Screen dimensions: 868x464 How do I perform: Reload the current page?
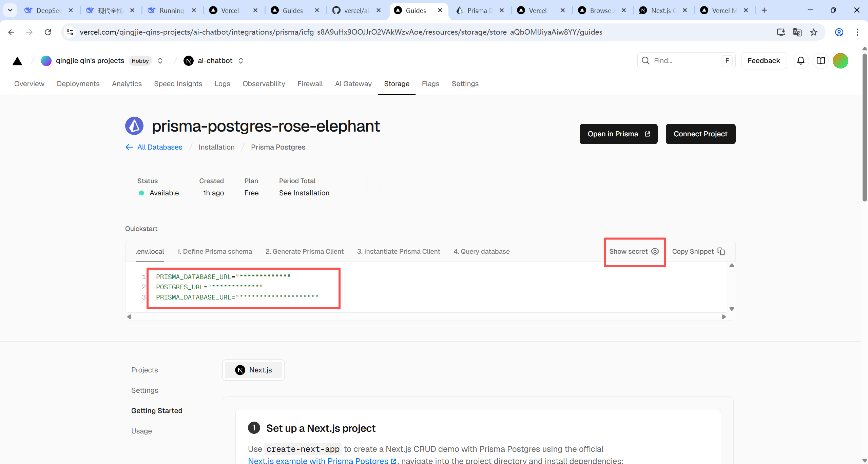48,32
